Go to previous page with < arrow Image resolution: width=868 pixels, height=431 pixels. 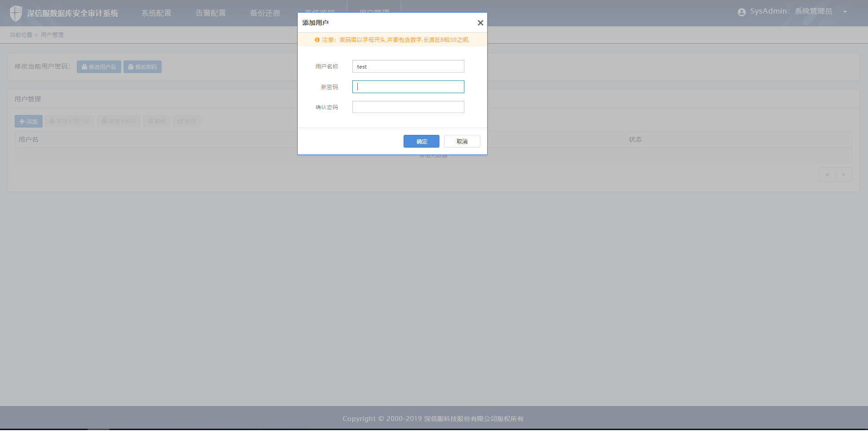827,174
